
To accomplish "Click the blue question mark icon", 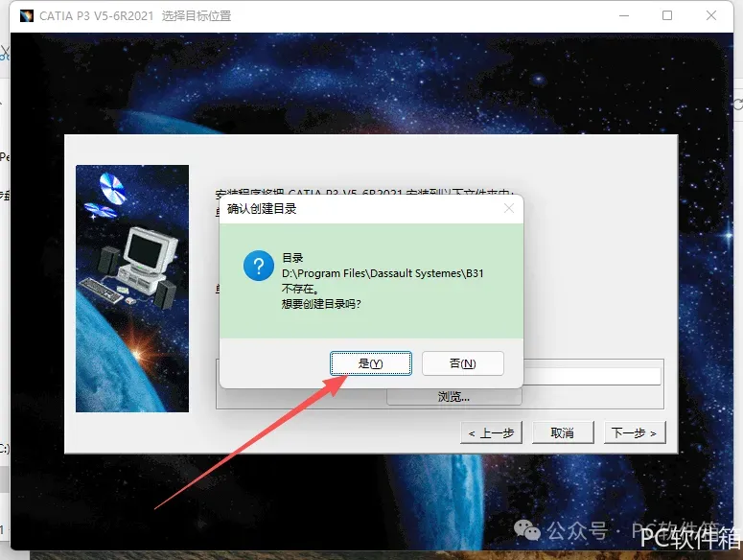I will pos(258,266).
